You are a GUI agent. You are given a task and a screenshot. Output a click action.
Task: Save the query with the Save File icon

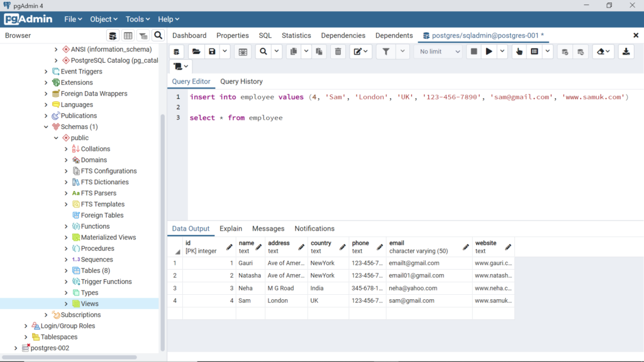click(x=212, y=52)
